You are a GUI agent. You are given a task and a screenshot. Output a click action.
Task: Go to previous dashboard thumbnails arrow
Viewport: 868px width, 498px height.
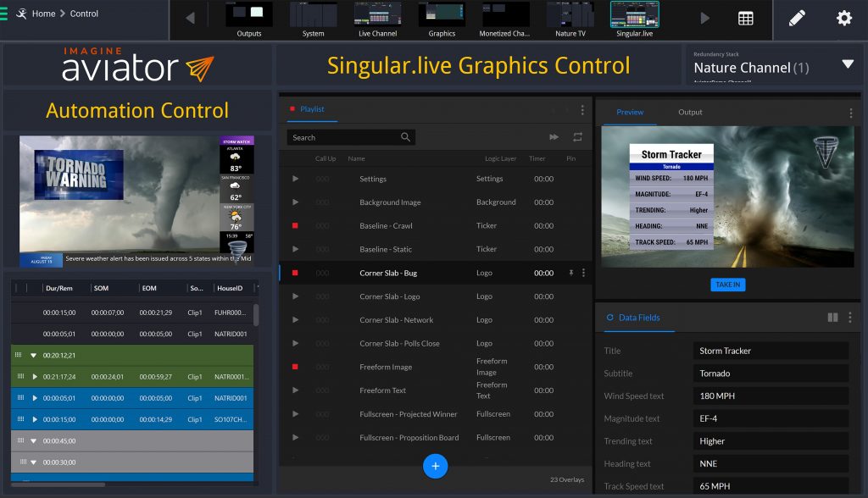pos(190,19)
